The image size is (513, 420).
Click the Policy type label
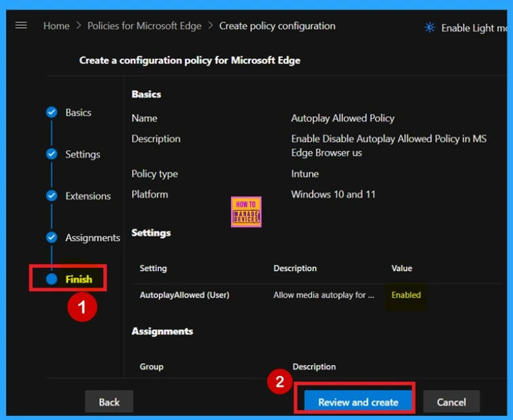154,174
